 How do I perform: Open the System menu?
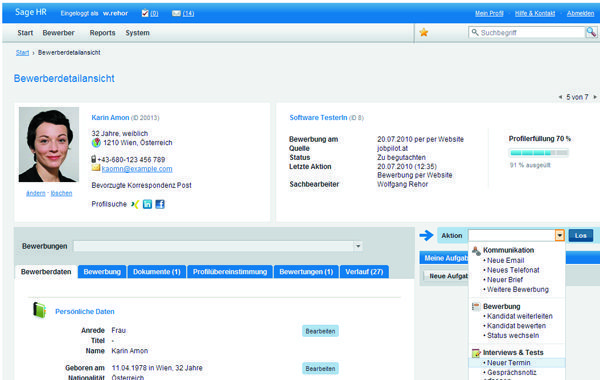137,33
